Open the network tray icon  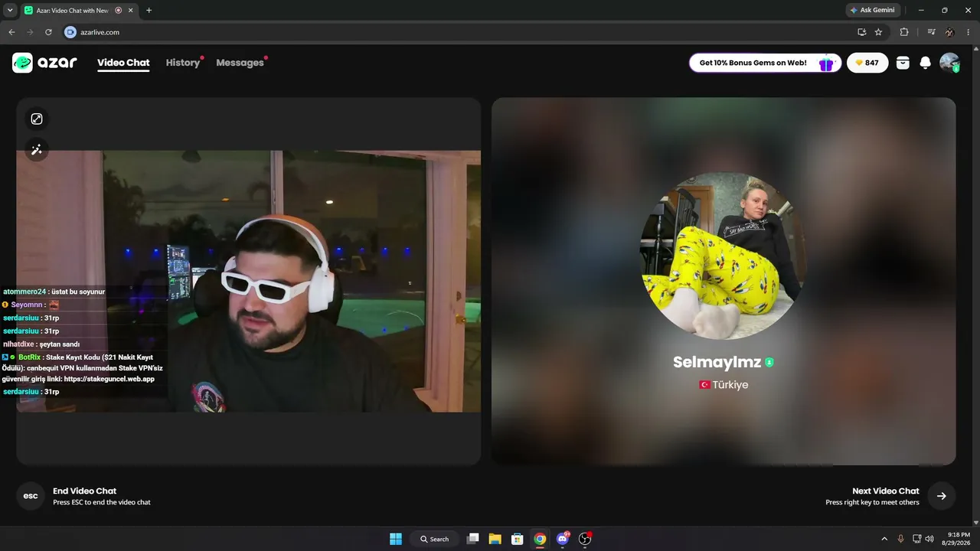pos(917,539)
